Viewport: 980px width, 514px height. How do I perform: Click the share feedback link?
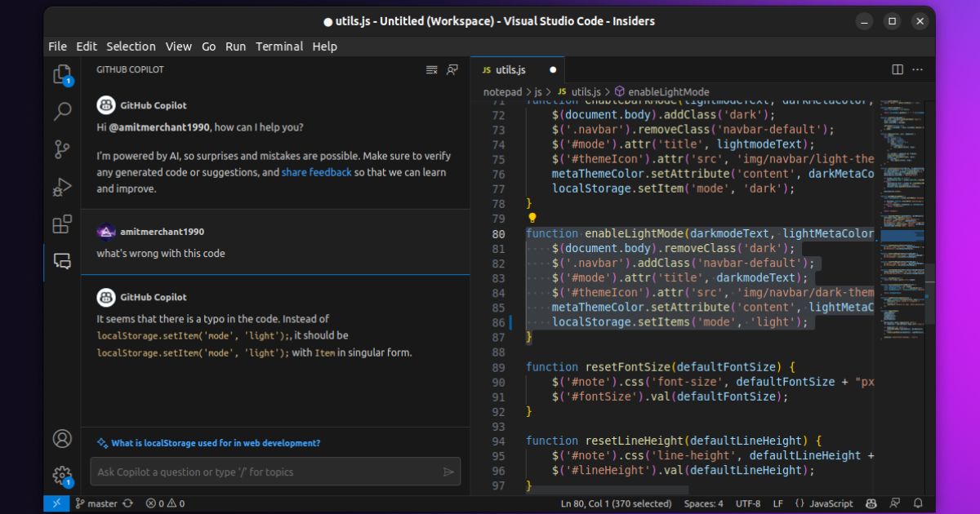pyautogui.click(x=316, y=172)
